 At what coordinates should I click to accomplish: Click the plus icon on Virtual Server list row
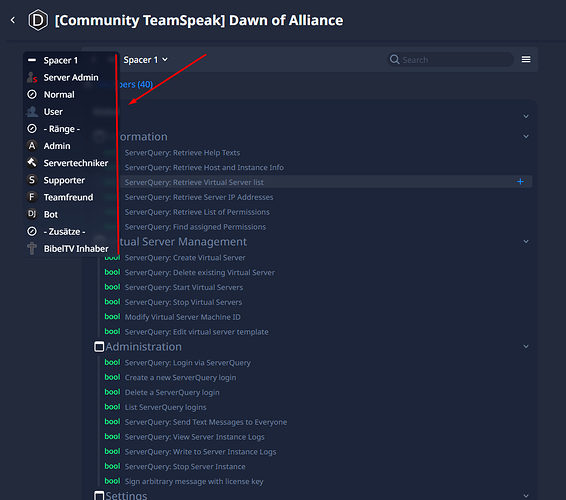(520, 182)
